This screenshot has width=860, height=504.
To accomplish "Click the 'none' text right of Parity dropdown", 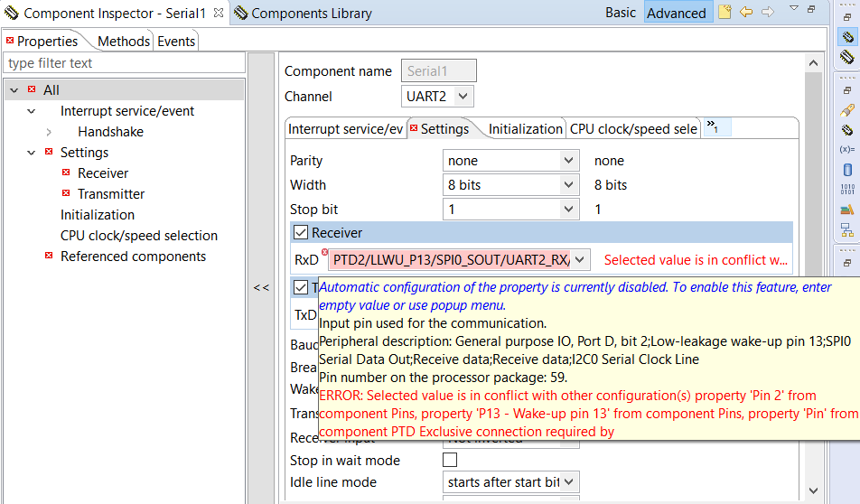I will (x=609, y=161).
